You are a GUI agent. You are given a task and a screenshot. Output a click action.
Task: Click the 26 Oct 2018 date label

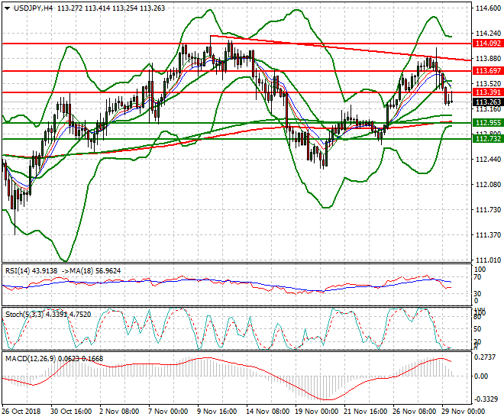coord(21,411)
